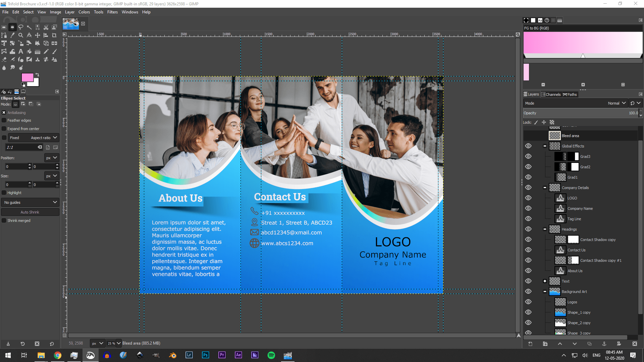The height and width of the screenshot is (362, 644).
Task: Collapse the Background Art group
Action: click(545, 291)
